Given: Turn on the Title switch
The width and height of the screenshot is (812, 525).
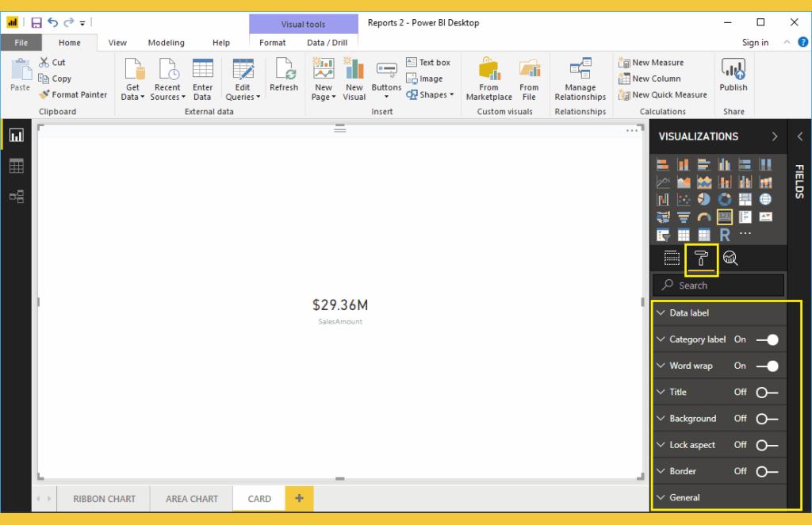Looking at the screenshot, I should point(767,393).
